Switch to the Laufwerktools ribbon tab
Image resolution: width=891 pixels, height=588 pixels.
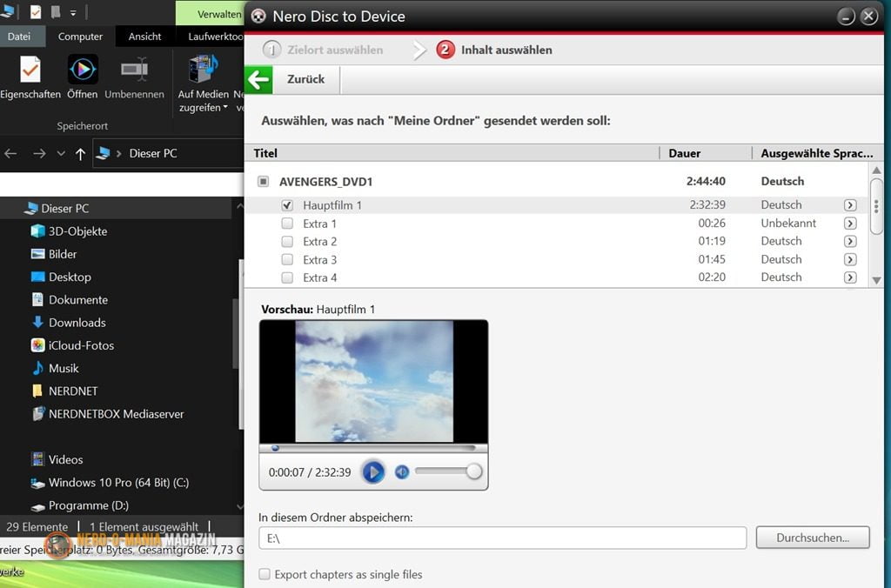(216, 37)
